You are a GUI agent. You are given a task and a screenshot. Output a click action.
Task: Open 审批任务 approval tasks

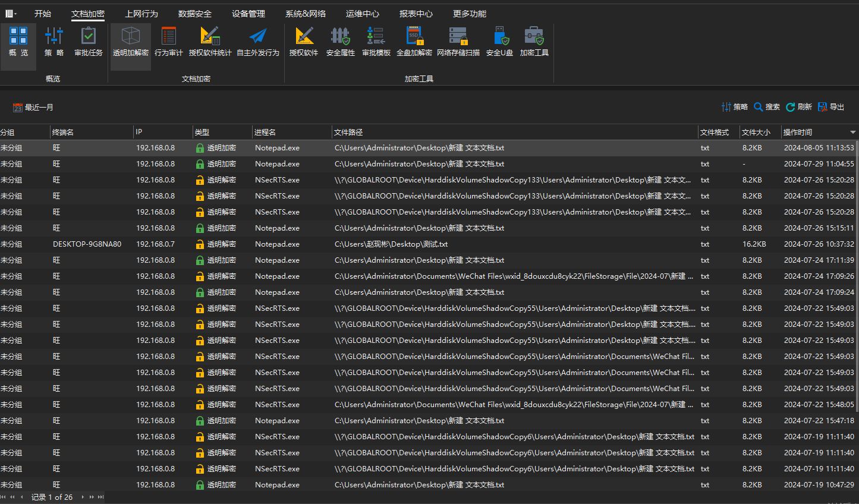tap(89, 42)
